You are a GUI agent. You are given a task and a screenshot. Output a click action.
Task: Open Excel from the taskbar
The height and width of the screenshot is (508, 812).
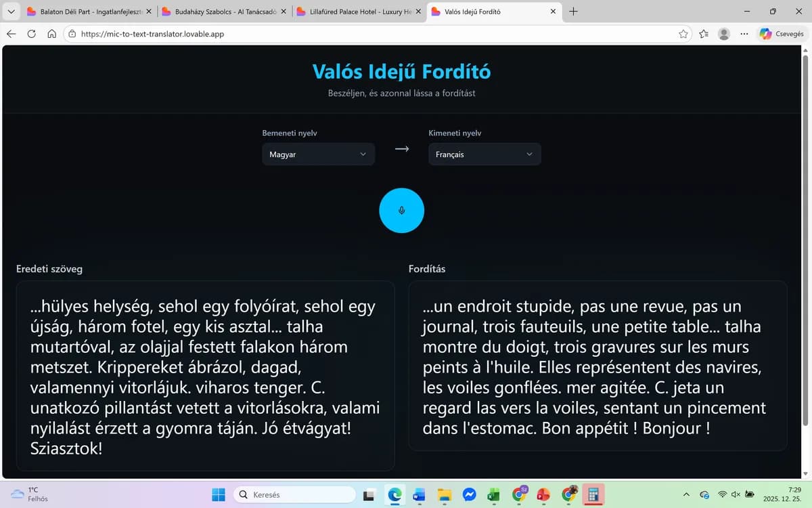pyautogui.click(x=494, y=495)
